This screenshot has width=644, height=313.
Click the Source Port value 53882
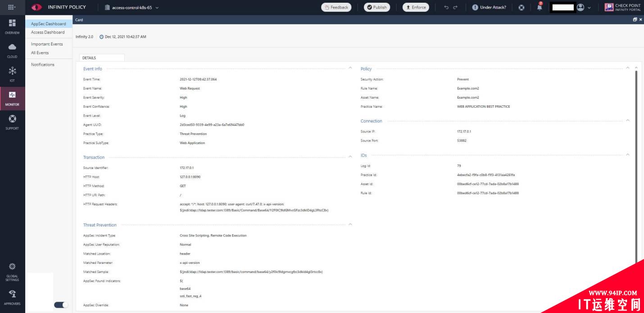[x=462, y=141]
